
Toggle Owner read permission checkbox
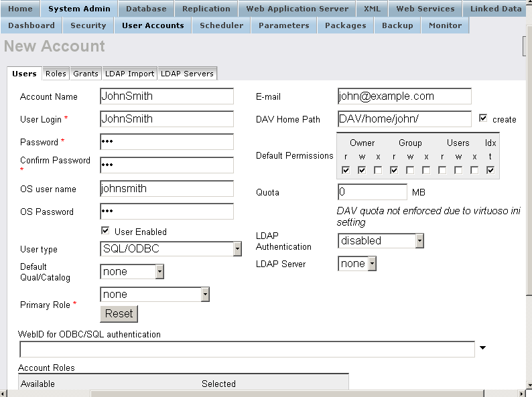tap(346, 170)
